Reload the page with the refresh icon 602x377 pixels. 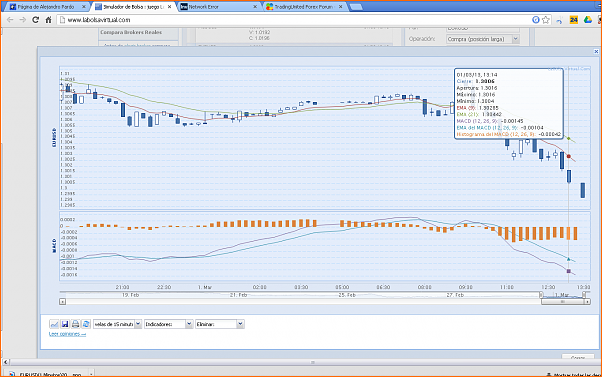[35, 20]
